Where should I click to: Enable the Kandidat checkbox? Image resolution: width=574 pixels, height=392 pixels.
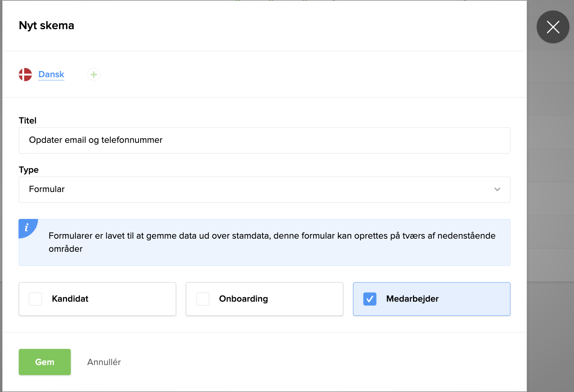(x=36, y=299)
